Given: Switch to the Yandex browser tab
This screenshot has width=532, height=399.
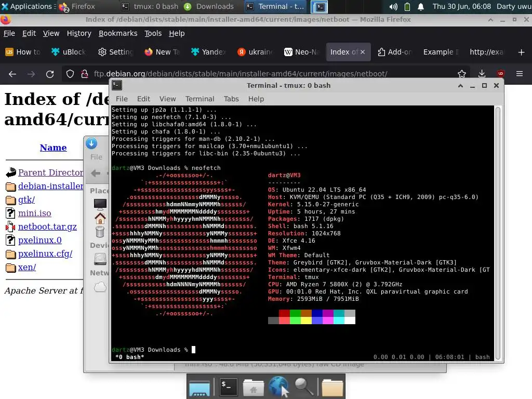Looking at the screenshot, I should 208,52.
